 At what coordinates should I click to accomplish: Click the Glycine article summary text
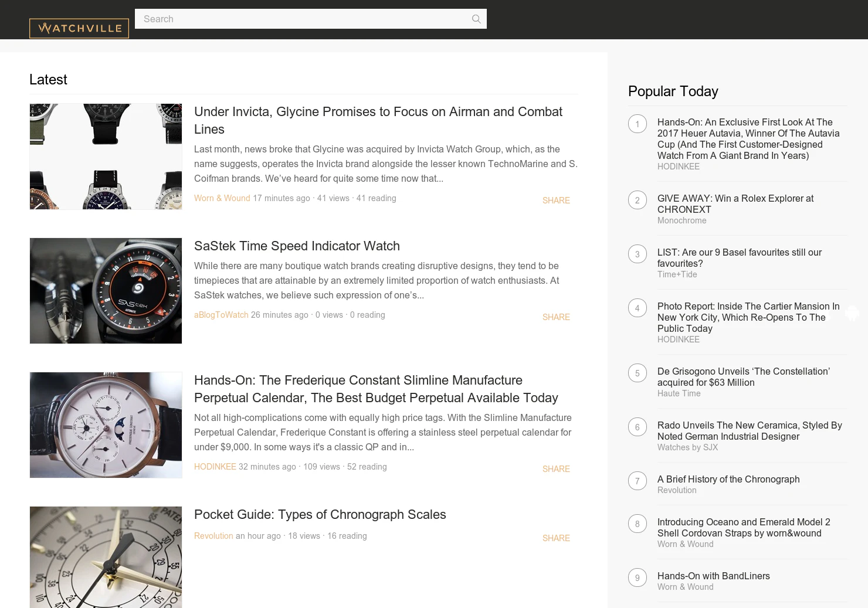386,164
